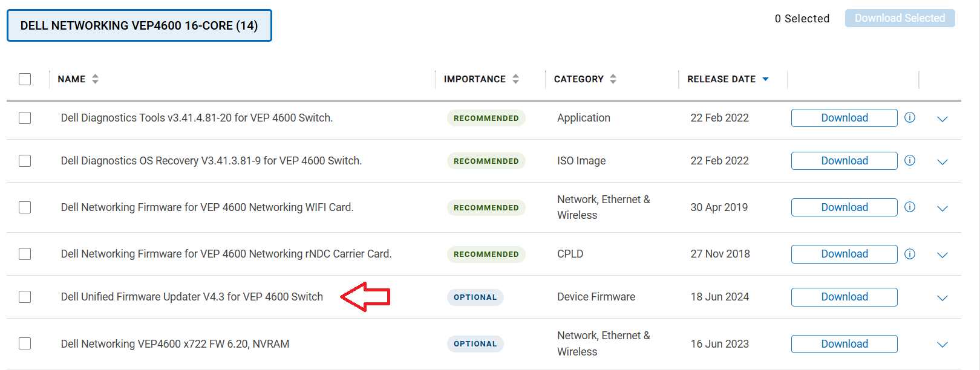Click the 0 Selected counter text
Viewport: 980px width, 370px height.
click(802, 19)
